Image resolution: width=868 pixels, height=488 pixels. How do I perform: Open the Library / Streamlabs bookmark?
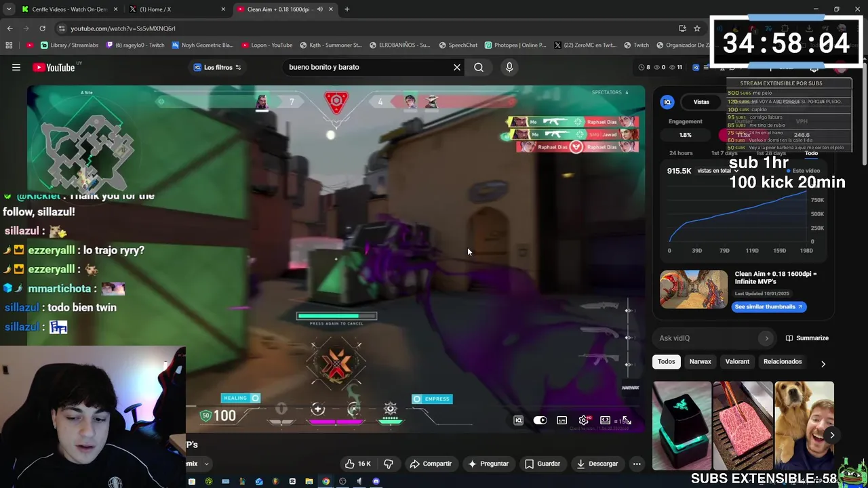pos(70,45)
